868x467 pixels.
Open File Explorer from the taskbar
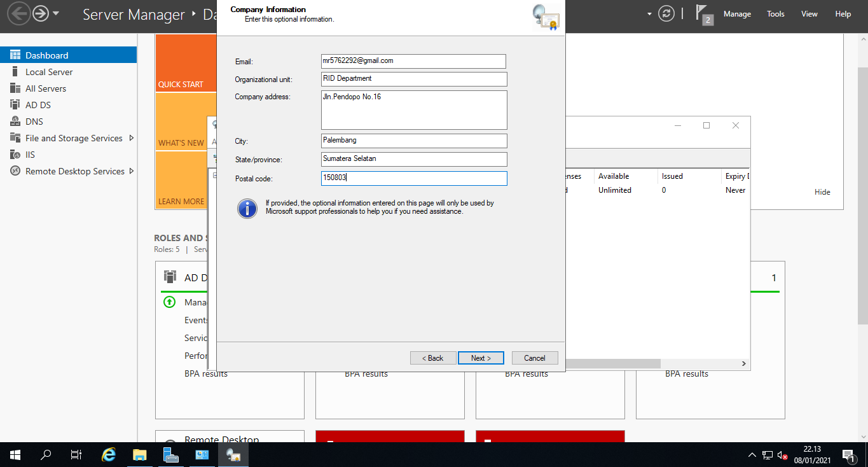pyautogui.click(x=139, y=455)
